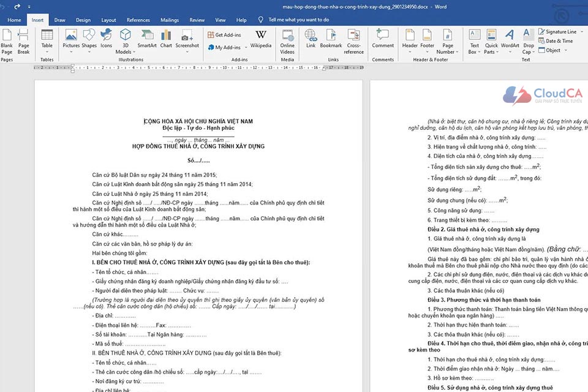Insert WordArt text

coord(510,41)
